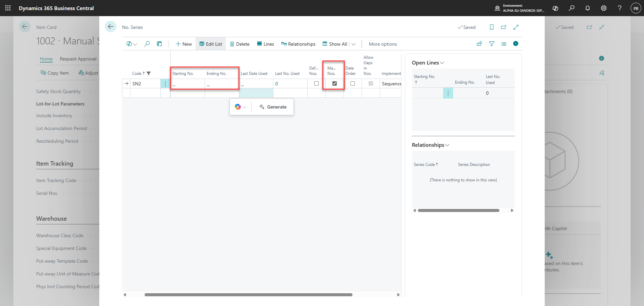The image size is (644, 306).
Task: Check the Default Nos. checkbox for SN2
Action: 316,83
